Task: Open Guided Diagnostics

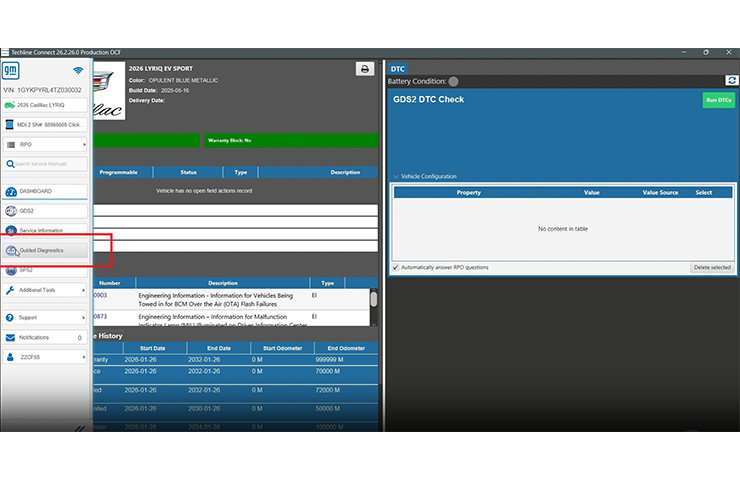Action: [45, 250]
